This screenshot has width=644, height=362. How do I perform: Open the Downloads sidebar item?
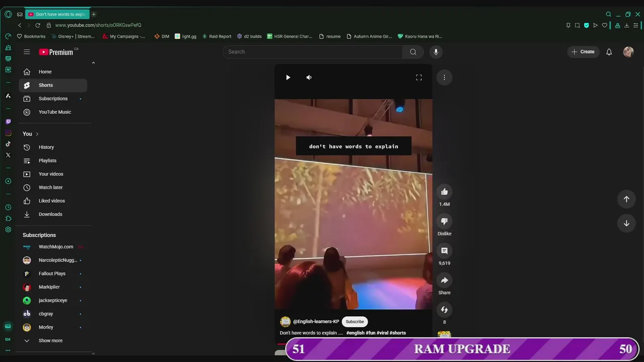pos(53,214)
